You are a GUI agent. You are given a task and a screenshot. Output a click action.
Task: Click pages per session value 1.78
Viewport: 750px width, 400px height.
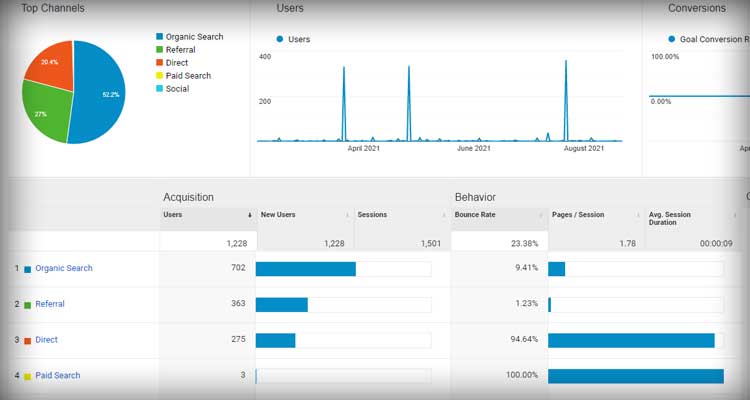[x=628, y=244]
